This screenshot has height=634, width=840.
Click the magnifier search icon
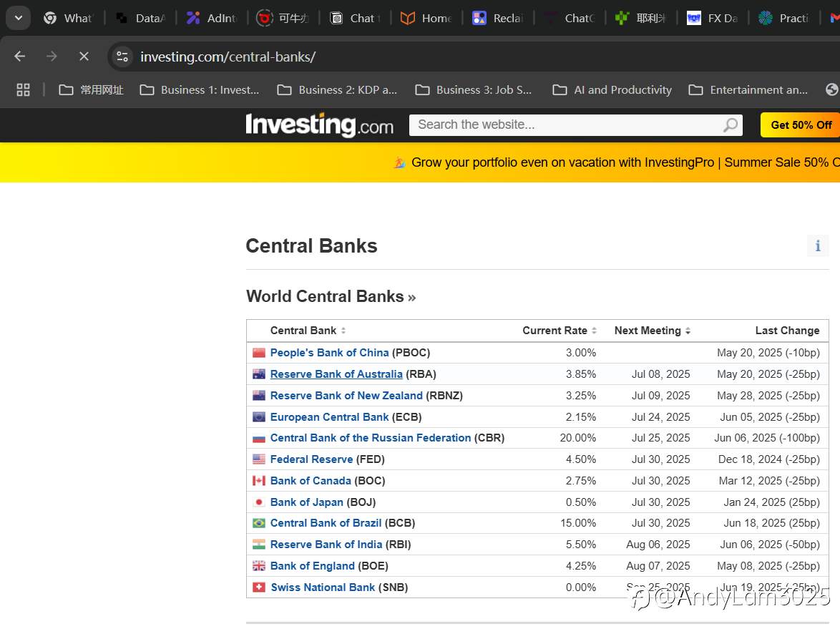[731, 125]
